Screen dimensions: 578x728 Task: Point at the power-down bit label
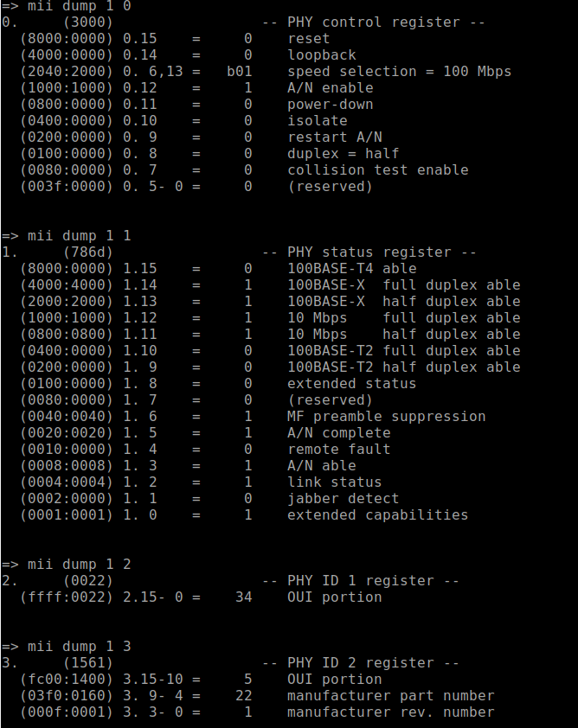pos(330,104)
